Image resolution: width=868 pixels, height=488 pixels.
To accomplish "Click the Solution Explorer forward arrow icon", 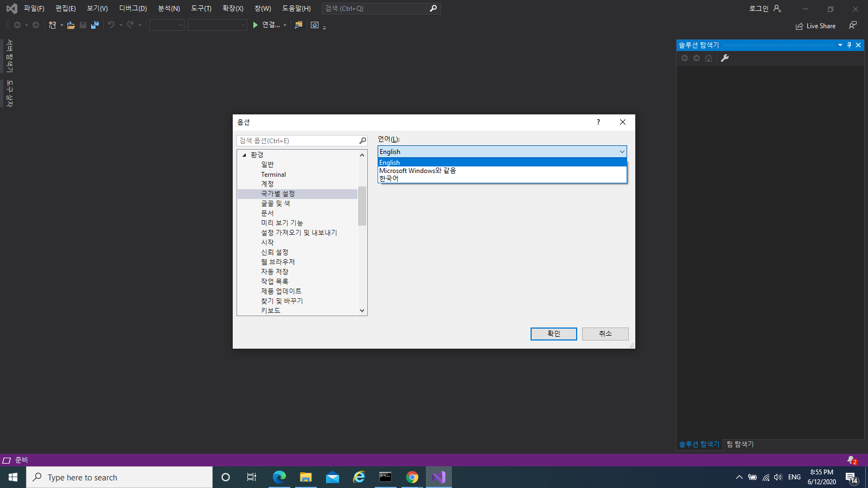I will pos(697,58).
